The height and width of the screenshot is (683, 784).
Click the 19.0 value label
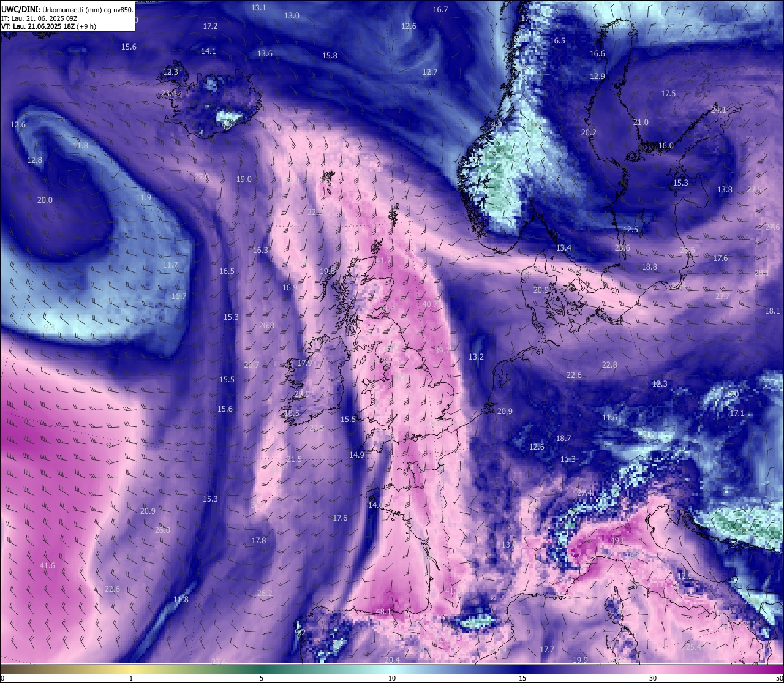244,179
